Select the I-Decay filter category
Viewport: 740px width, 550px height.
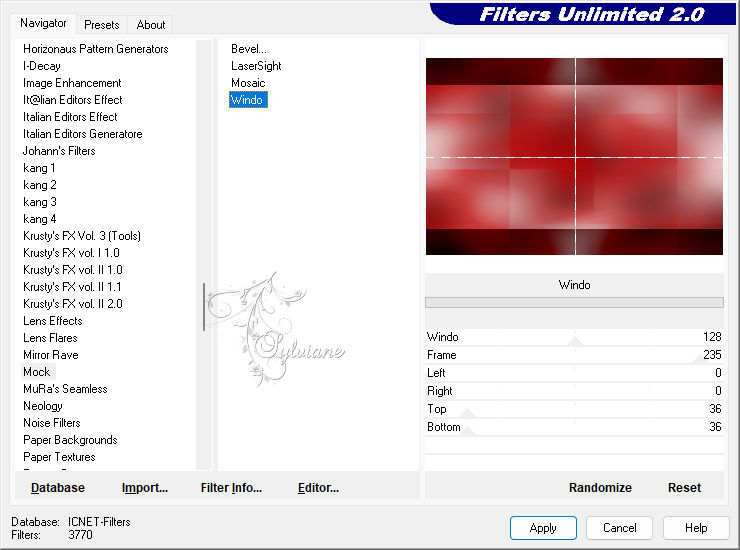click(42, 66)
